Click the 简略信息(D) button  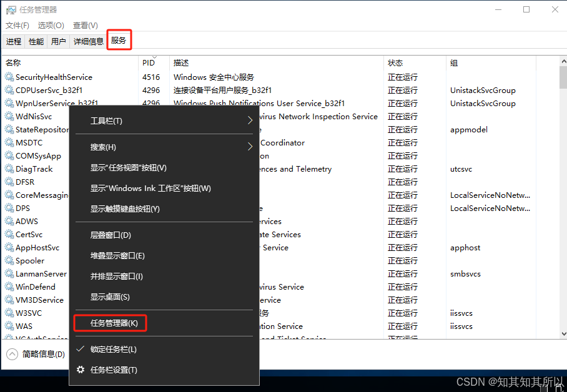[x=36, y=354]
